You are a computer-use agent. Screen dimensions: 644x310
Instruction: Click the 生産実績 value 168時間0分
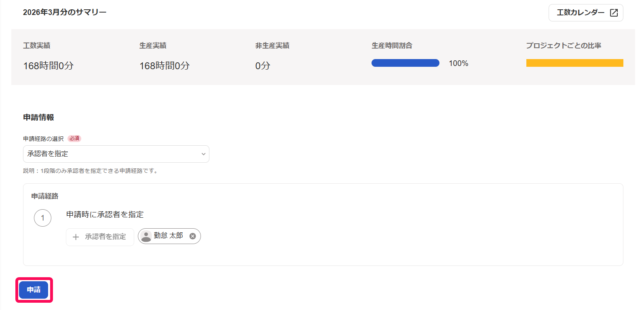(x=165, y=66)
